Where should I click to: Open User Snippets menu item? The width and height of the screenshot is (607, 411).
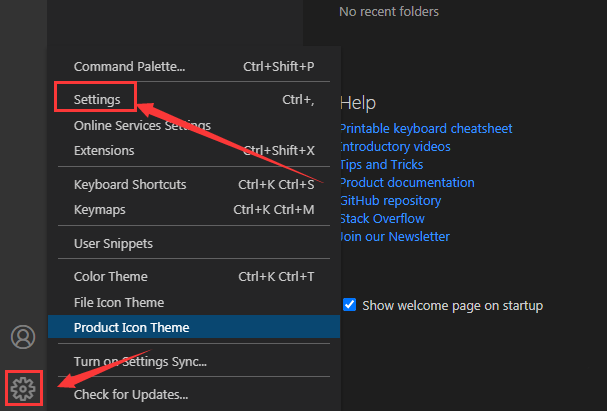(x=113, y=243)
